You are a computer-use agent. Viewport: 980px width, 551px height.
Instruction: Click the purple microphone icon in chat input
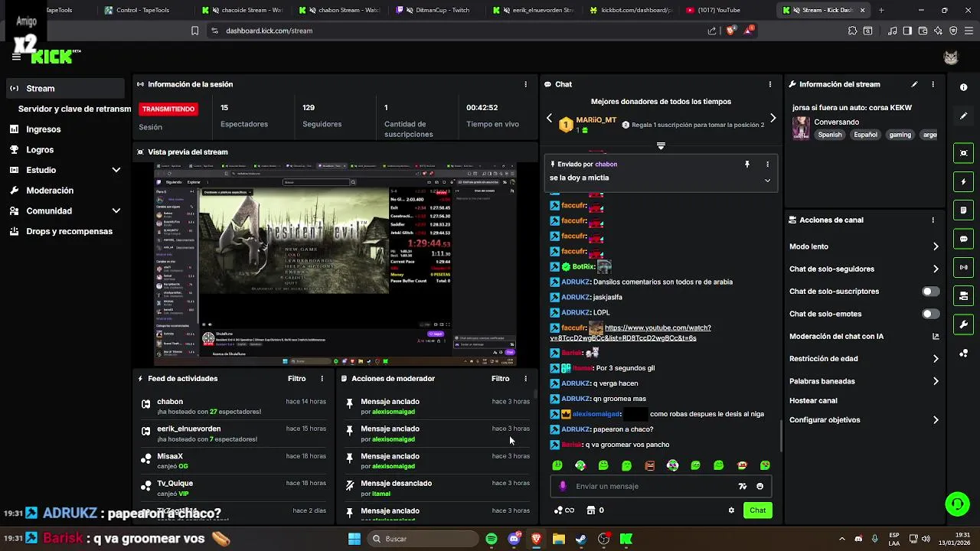[x=563, y=486]
